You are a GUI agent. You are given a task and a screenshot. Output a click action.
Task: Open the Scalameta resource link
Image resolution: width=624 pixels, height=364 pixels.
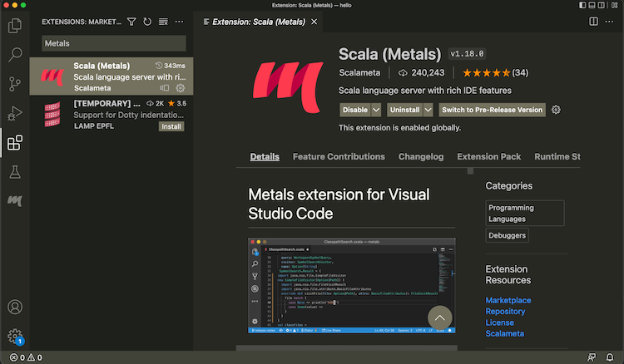(x=505, y=334)
